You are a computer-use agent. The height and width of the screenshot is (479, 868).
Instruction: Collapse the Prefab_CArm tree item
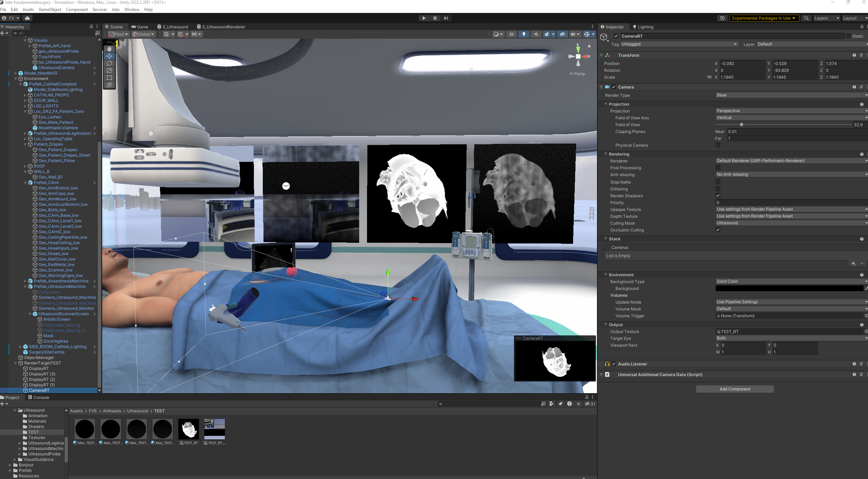point(25,183)
